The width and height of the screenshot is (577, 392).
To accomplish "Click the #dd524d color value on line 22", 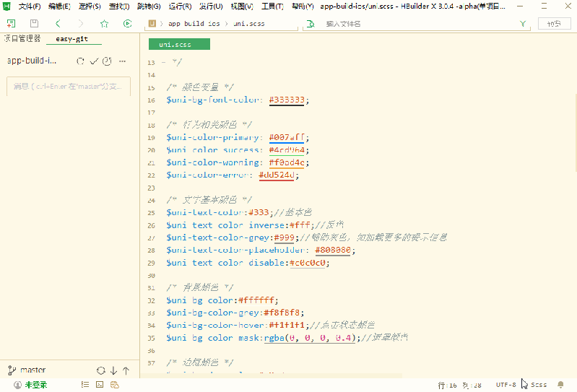I will pyautogui.click(x=277, y=175).
